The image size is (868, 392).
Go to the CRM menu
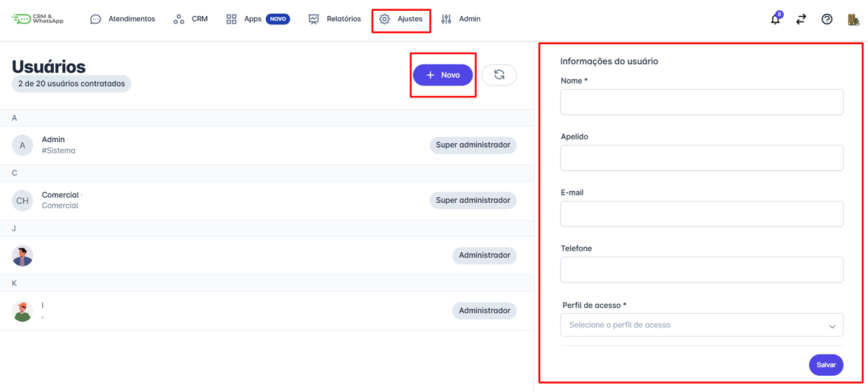tap(191, 19)
